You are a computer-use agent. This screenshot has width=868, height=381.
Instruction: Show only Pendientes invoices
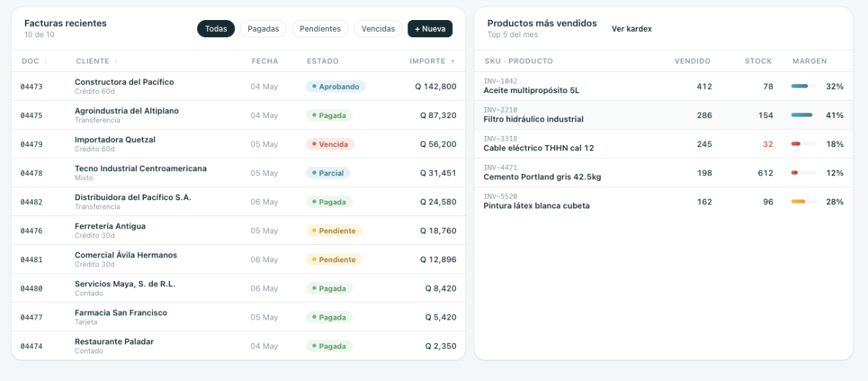[320, 29]
